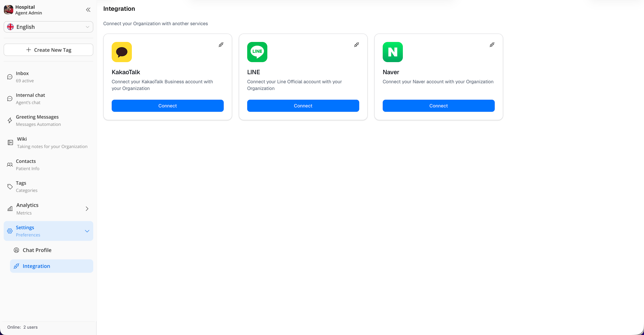This screenshot has height=335, width=644.
Task: Select the Internal chat icon
Action: tap(9, 98)
